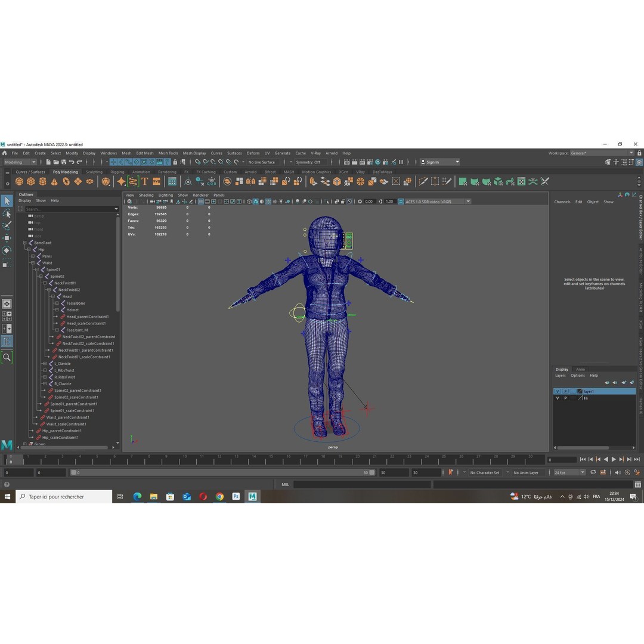Image resolution: width=644 pixels, height=644 pixels.
Task: Create a polygon cone from shelf
Action: [x=54, y=181]
